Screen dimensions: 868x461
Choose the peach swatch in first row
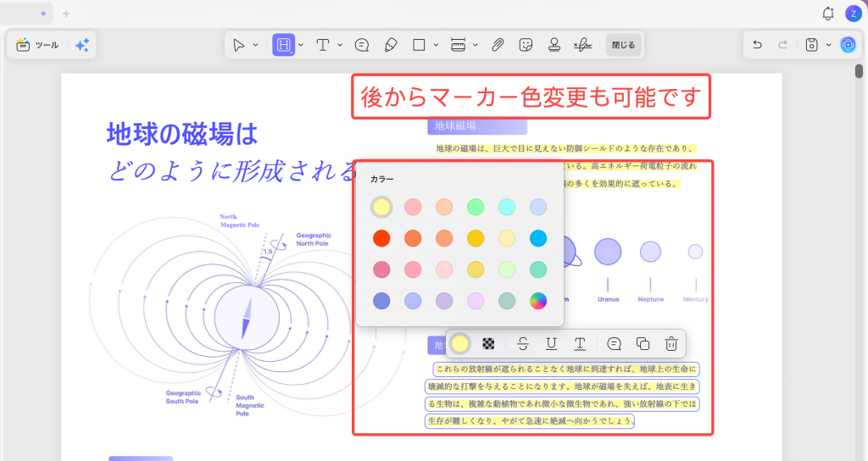click(x=444, y=207)
